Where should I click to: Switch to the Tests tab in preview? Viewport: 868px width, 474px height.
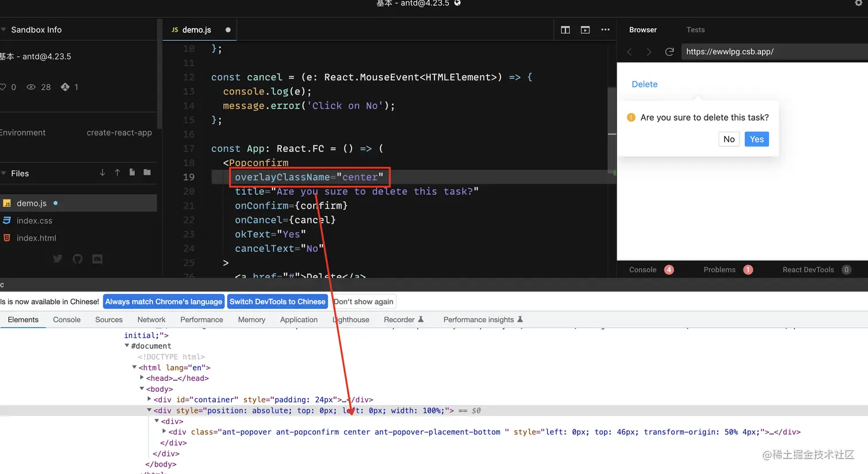tap(695, 30)
